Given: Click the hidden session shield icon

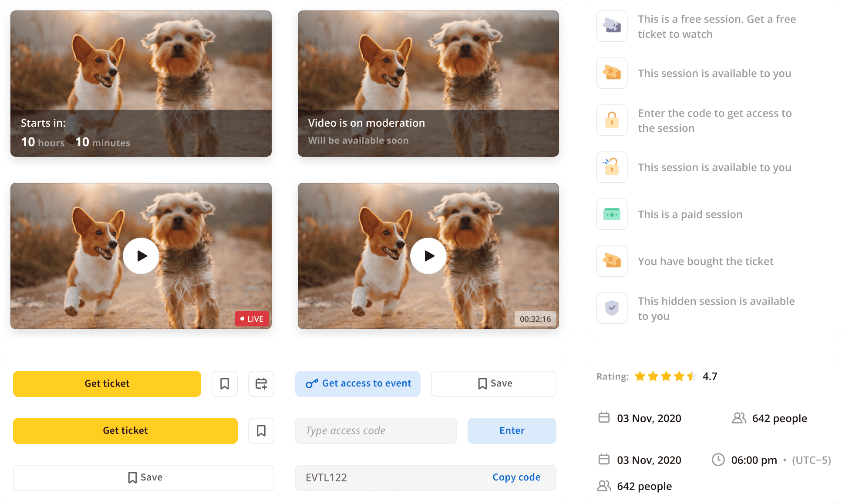Looking at the screenshot, I should coord(612,308).
